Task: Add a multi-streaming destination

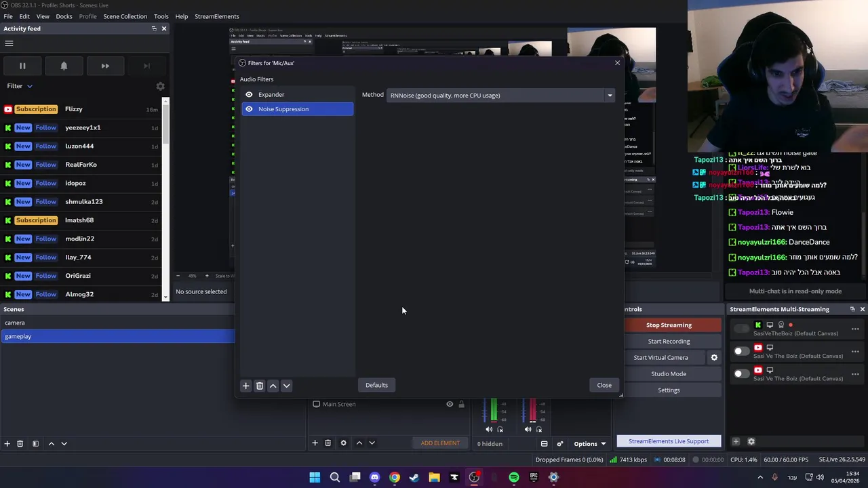Action: tap(736, 441)
